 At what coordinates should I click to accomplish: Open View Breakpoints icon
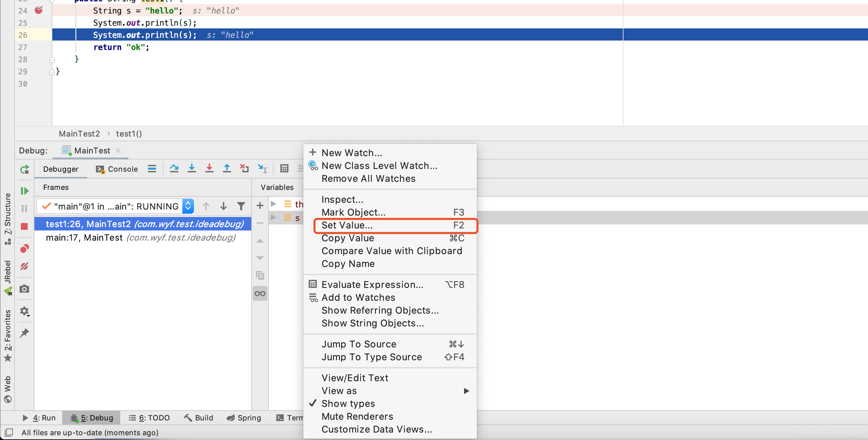coord(24,249)
